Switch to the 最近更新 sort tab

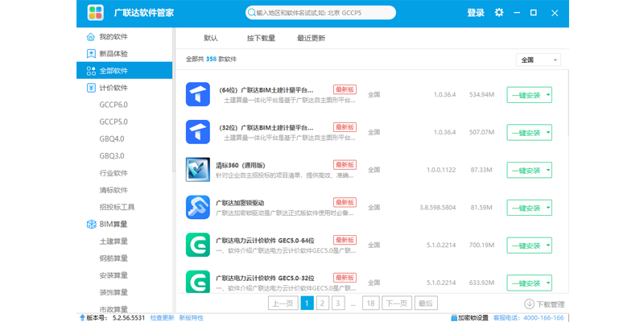[312, 38]
